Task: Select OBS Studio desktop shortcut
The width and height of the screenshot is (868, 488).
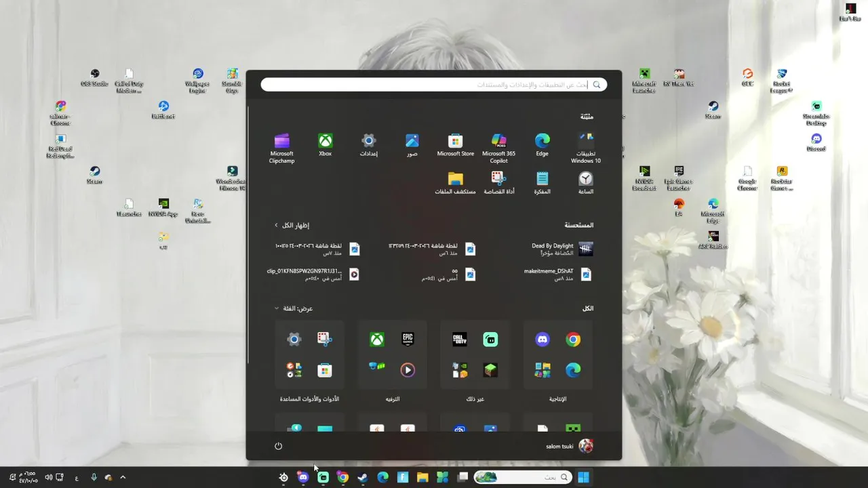Action: pyautogui.click(x=95, y=78)
